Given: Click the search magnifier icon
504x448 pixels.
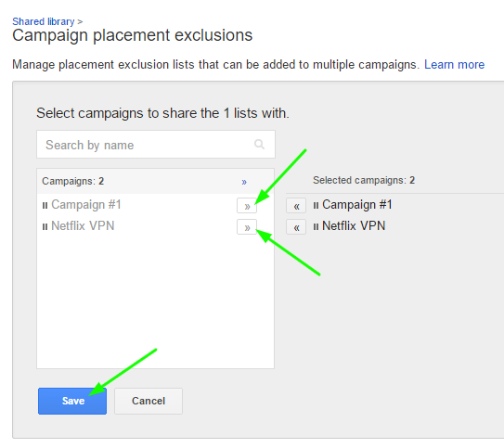Looking at the screenshot, I should (259, 144).
